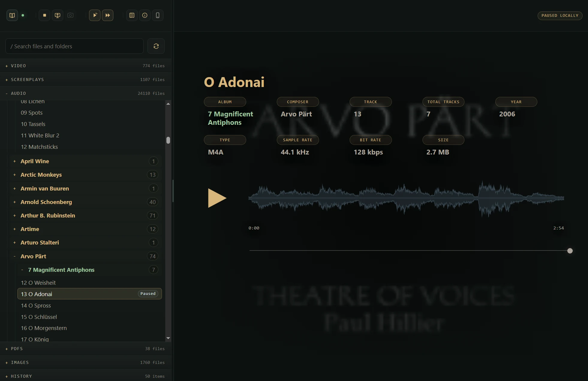Viewport: 588px width, 381px height.
Task: Expand the SCREENPLAYS section
Action: [x=85, y=79]
